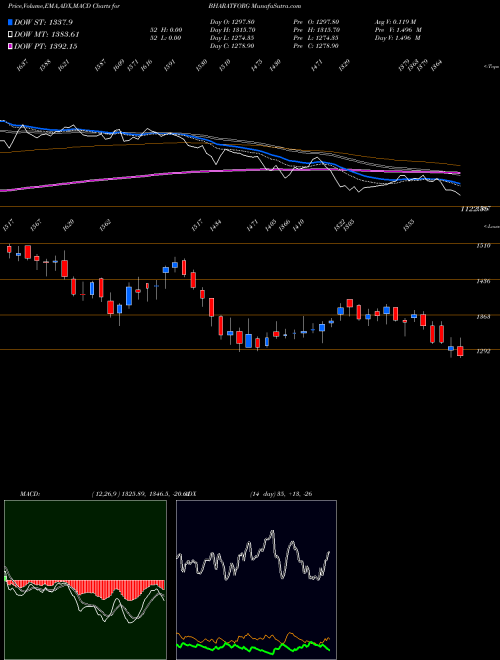Click the 'Price,Volume,EMA,ADX,MACD Charts for' title
The image size is (500, 660).
63,6
